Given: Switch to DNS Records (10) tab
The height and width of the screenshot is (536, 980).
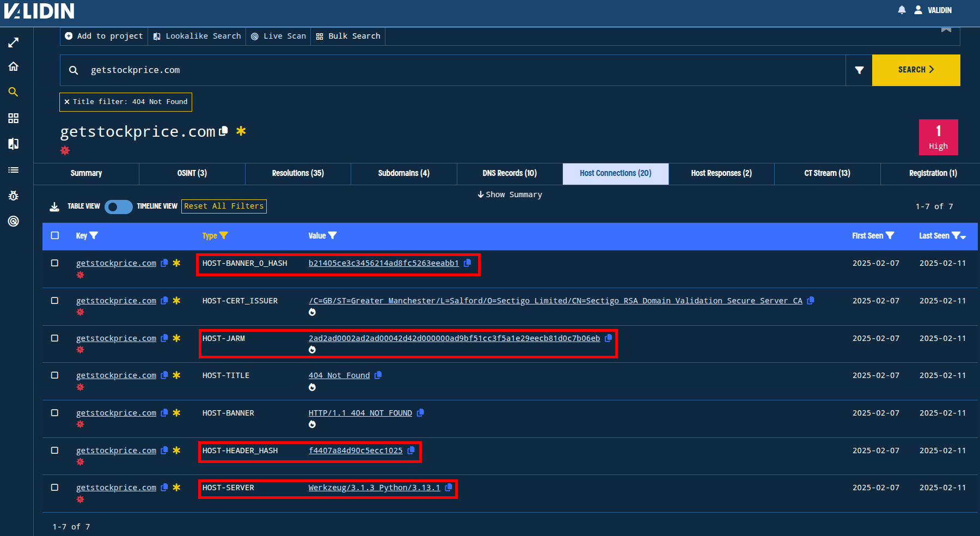Looking at the screenshot, I should point(510,173).
